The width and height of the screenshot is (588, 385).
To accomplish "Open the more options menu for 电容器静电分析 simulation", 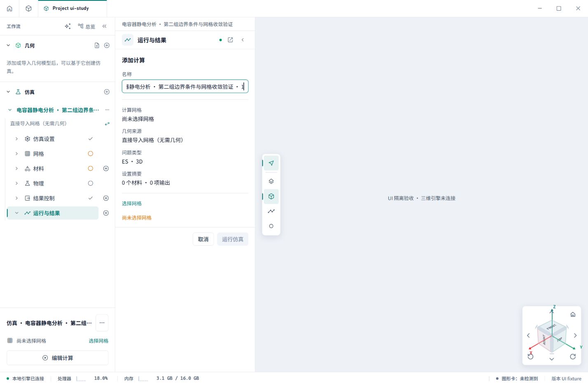I will tap(107, 110).
